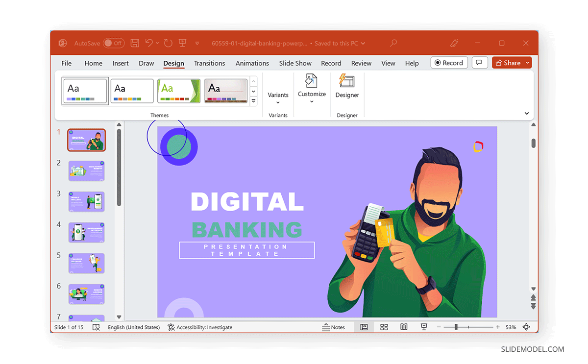Select Normal view icon in status bar

coord(364,327)
